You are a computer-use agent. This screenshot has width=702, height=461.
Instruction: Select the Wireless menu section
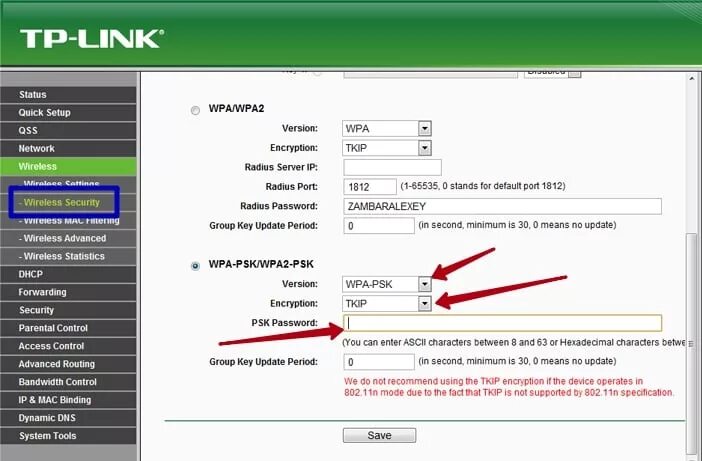(x=68, y=166)
